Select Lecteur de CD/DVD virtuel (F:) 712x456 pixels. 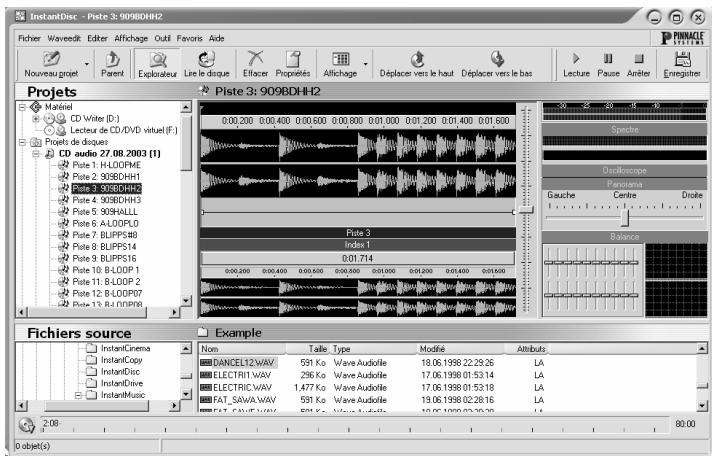(124, 130)
